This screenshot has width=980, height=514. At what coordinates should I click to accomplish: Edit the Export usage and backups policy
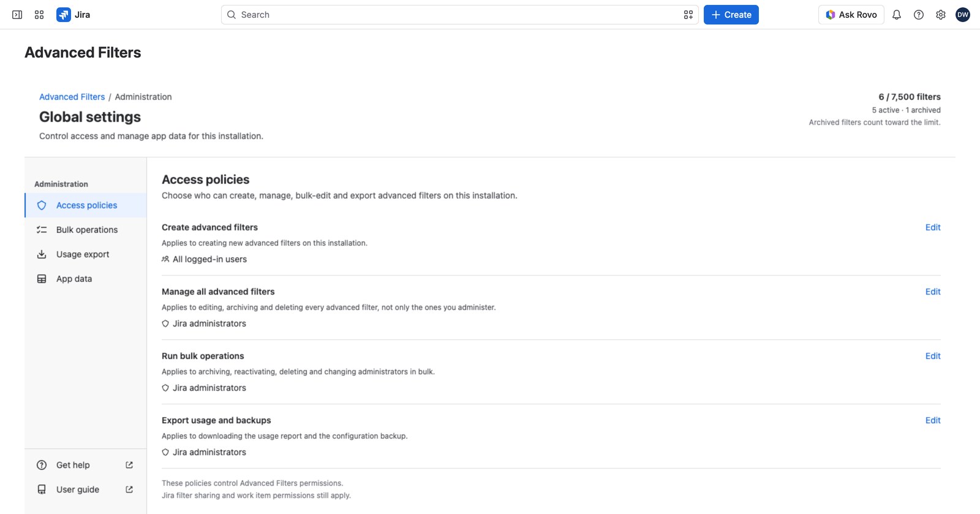933,420
